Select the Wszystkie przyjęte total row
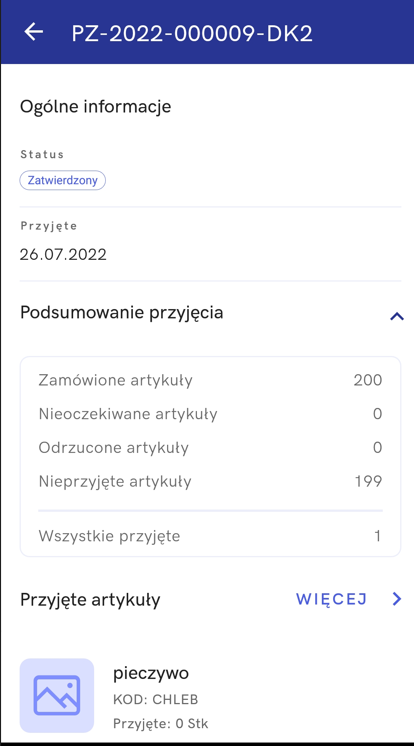Image resolution: width=414 pixels, height=746 pixels. pos(210,536)
